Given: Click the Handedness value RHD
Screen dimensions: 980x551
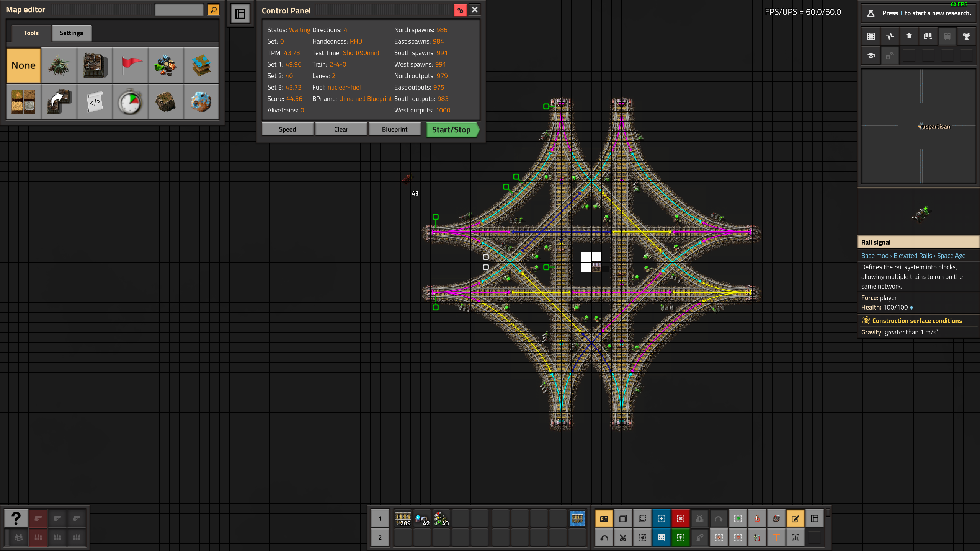Looking at the screenshot, I should pos(356,41).
